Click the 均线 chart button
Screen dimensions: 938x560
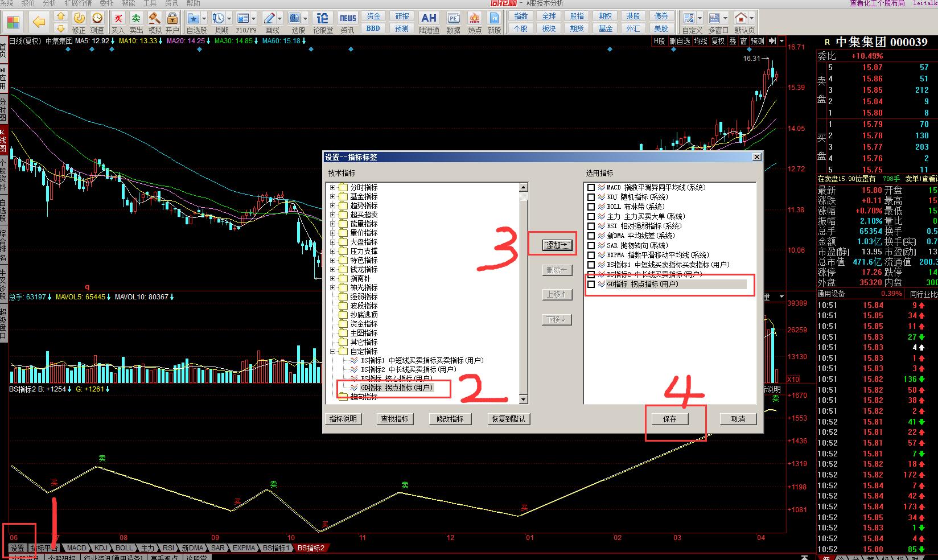pos(701,41)
